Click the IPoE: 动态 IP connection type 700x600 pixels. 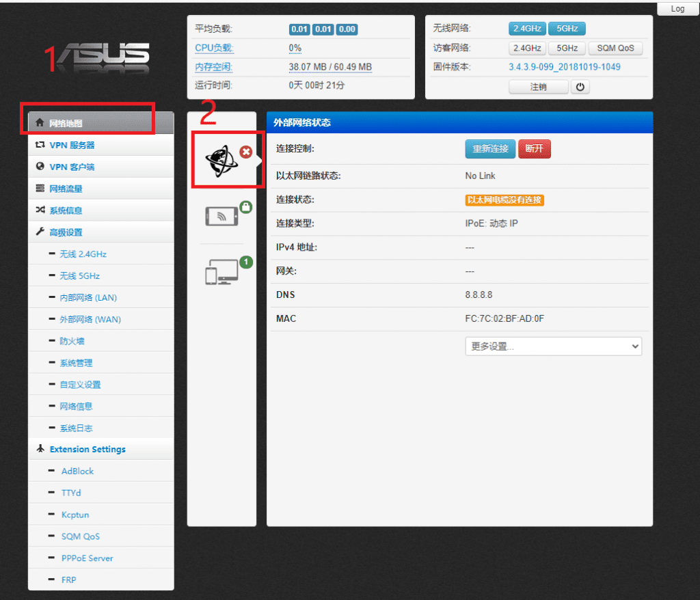[x=492, y=223]
